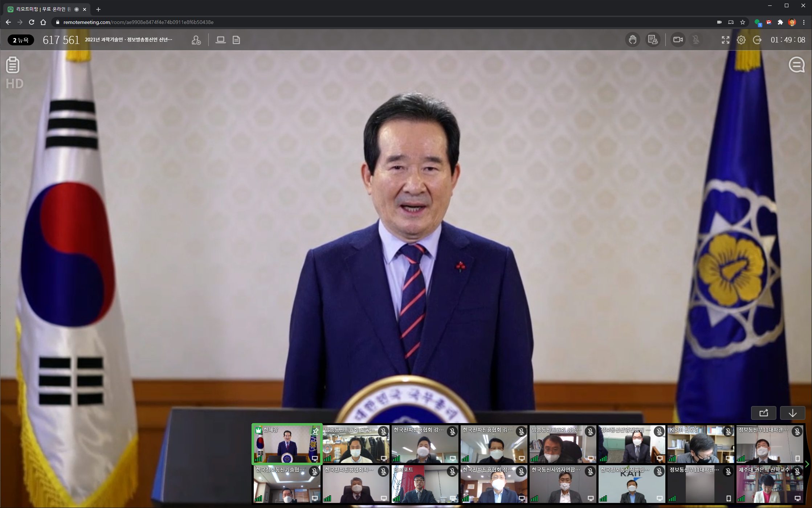Open meeting minutes icon in top toolbar
Screen dimensions: 812x508
653,40
